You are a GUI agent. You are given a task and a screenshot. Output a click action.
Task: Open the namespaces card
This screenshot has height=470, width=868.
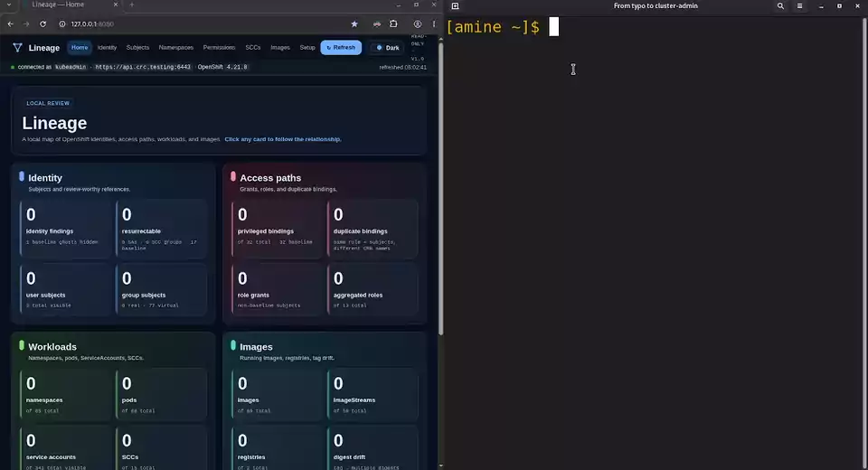pyautogui.click(x=66, y=395)
